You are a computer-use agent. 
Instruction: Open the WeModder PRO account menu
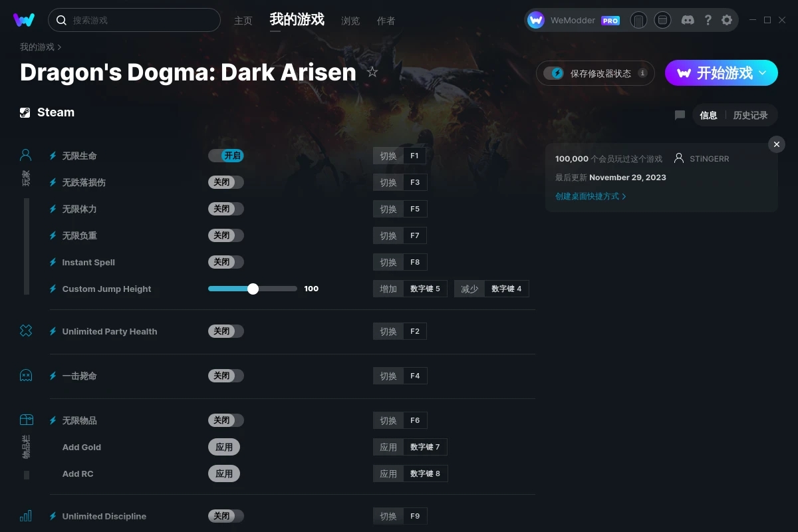(x=574, y=20)
